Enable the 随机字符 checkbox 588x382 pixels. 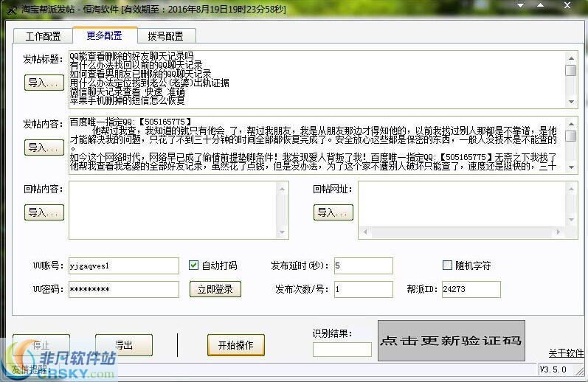click(447, 265)
